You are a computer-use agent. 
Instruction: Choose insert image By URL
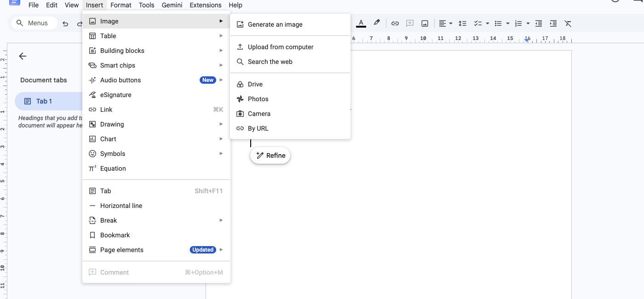[290, 128]
